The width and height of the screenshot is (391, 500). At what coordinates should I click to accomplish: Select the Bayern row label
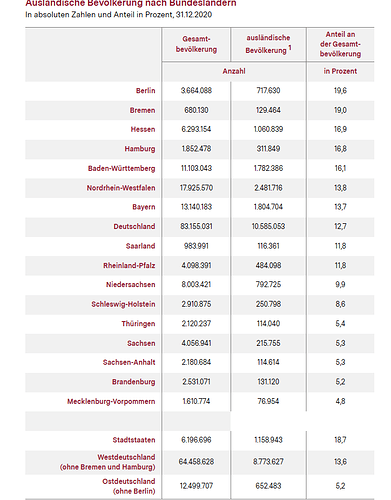pos(144,207)
